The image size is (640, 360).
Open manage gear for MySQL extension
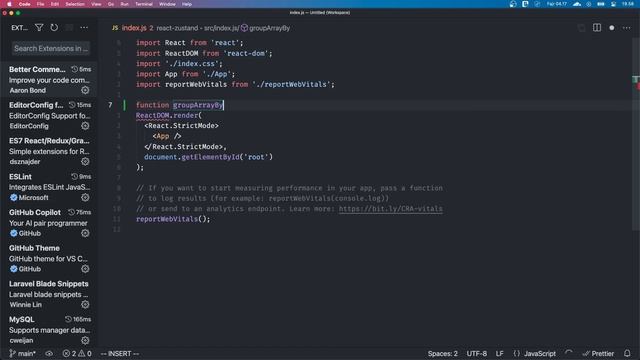tap(85, 340)
